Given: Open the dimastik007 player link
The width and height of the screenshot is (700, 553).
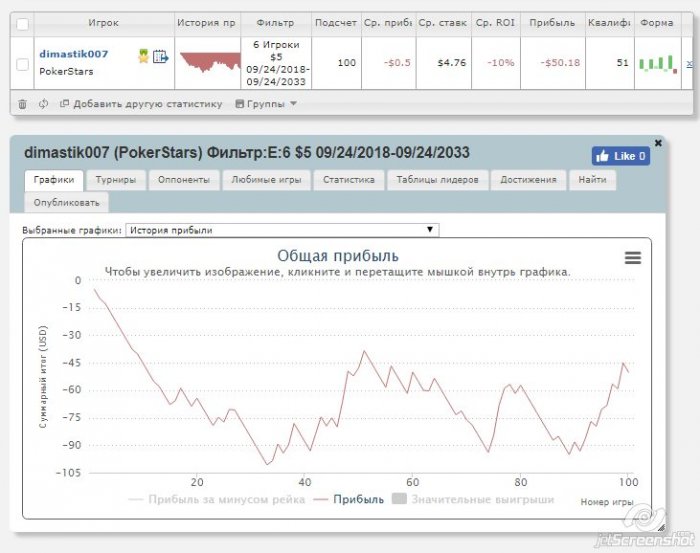Looking at the screenshot, I should click(74, 54).
